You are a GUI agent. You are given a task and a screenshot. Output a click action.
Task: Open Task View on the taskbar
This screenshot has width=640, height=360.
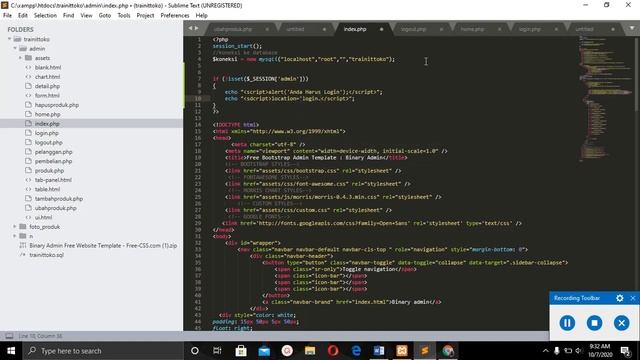[217, 351]
